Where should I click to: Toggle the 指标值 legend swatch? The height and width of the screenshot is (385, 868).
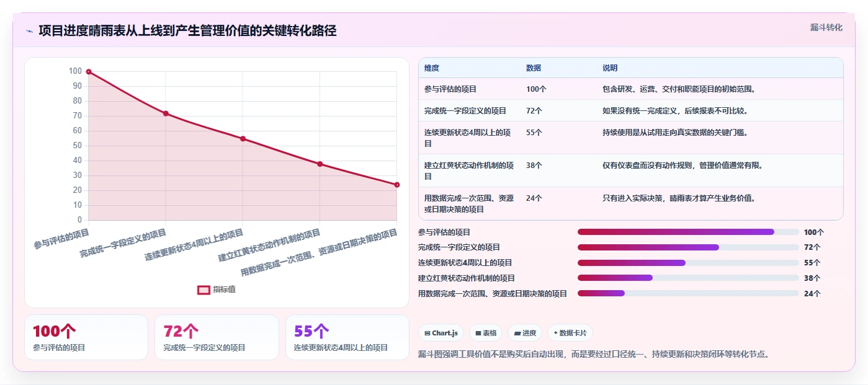click(x=204, y=290)
